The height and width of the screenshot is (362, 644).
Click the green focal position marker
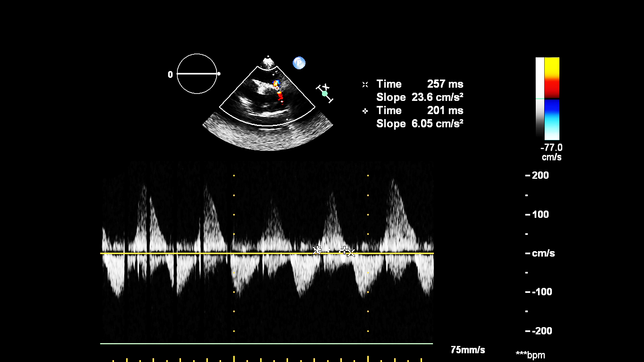(325, 94)
